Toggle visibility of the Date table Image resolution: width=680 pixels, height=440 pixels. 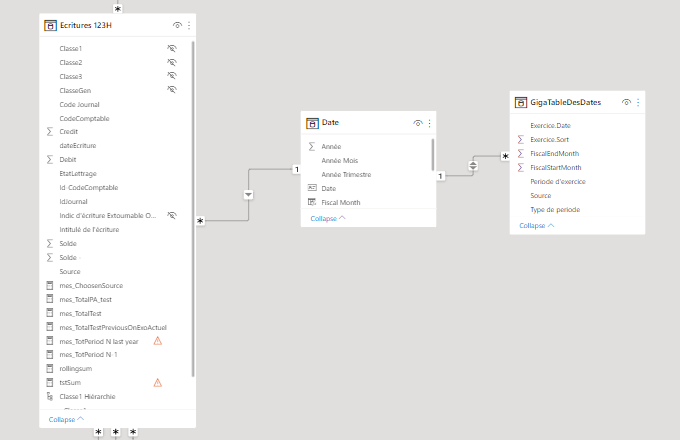point(418,123)
